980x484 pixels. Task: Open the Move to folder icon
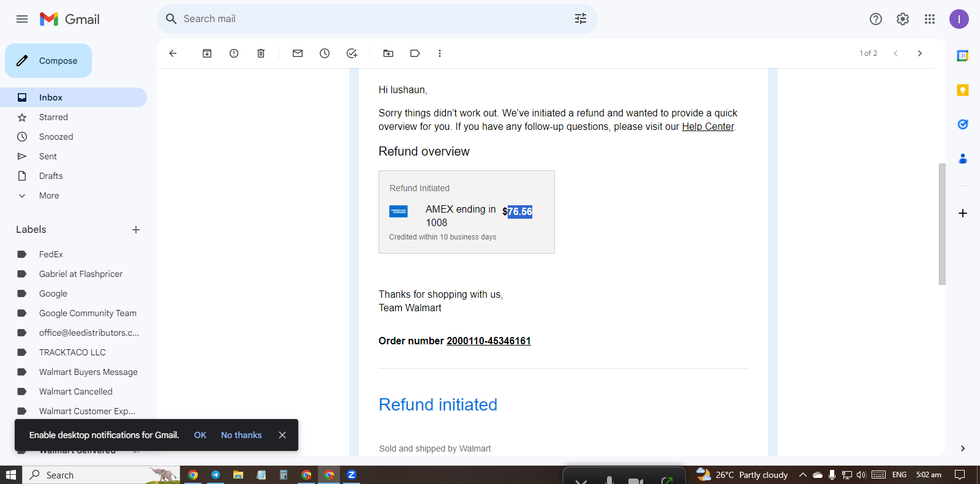point(388,53)
